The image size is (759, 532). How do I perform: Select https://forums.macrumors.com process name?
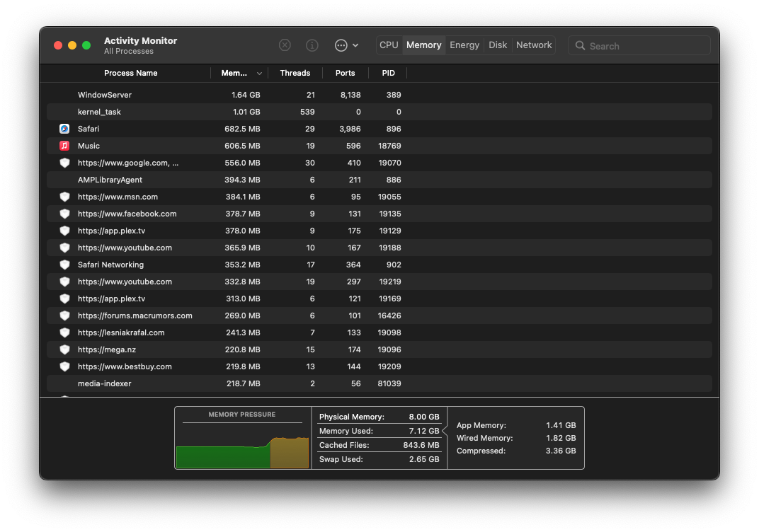point(135,316)
